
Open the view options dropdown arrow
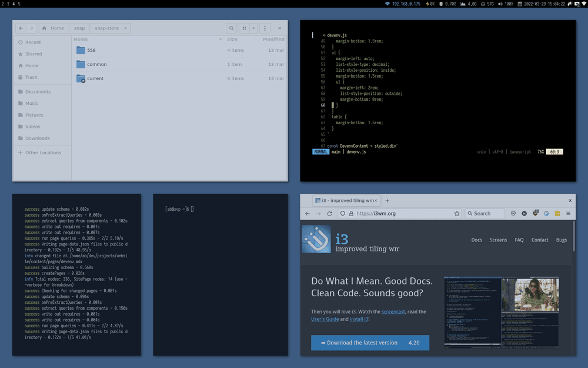[253, 28]
